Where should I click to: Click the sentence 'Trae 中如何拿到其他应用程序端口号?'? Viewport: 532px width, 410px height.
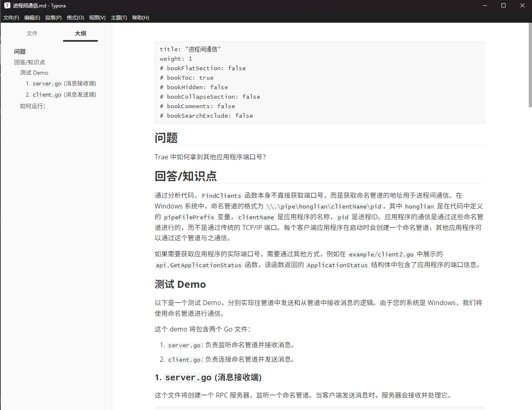[x=210, y=157]
